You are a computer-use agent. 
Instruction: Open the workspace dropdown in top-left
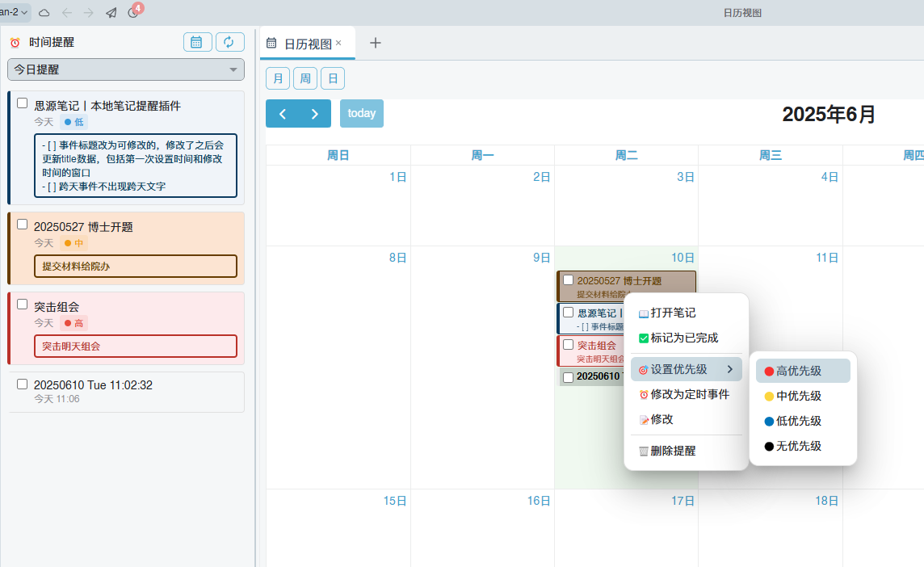[15, 12]
